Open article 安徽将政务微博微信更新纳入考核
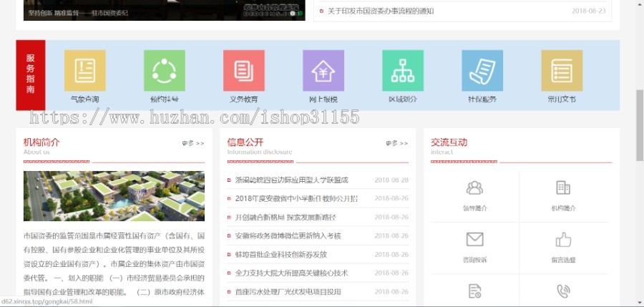This screenshot has height=307, width=644. (288, 236)
